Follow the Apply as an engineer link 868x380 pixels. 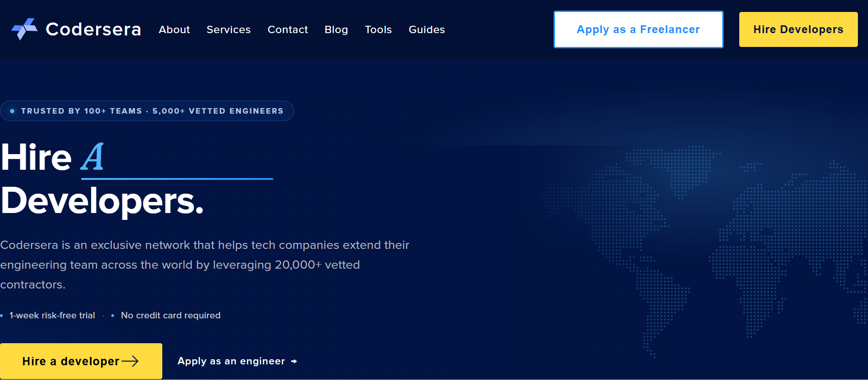tap(237, 361)
